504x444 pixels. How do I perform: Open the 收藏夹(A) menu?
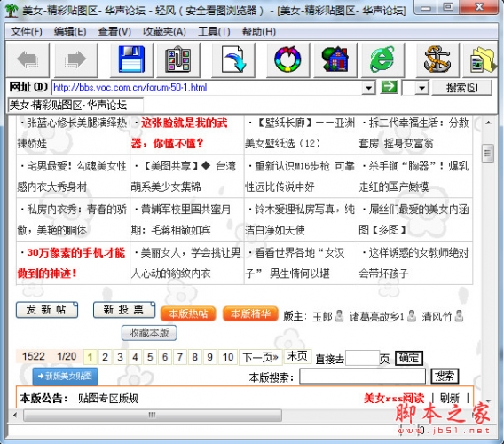click(x=164, y=32)
